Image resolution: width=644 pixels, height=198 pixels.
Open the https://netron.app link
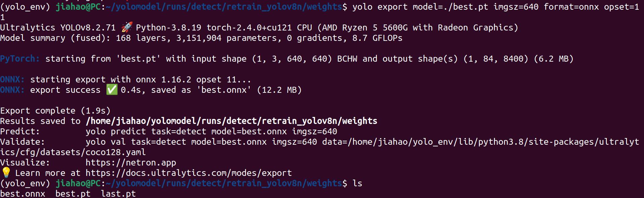click(x=131, y=163)
